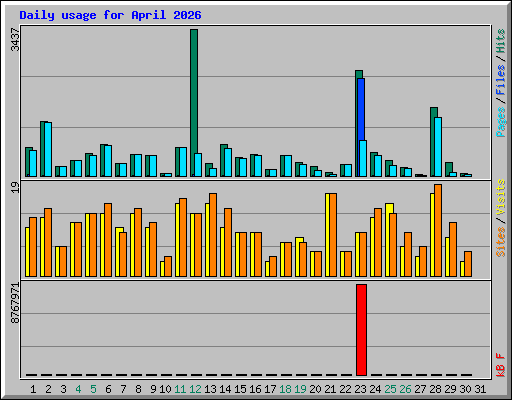Click green weekend day label 19
Viewport: 512px width, 400px height.
[300, 389]
